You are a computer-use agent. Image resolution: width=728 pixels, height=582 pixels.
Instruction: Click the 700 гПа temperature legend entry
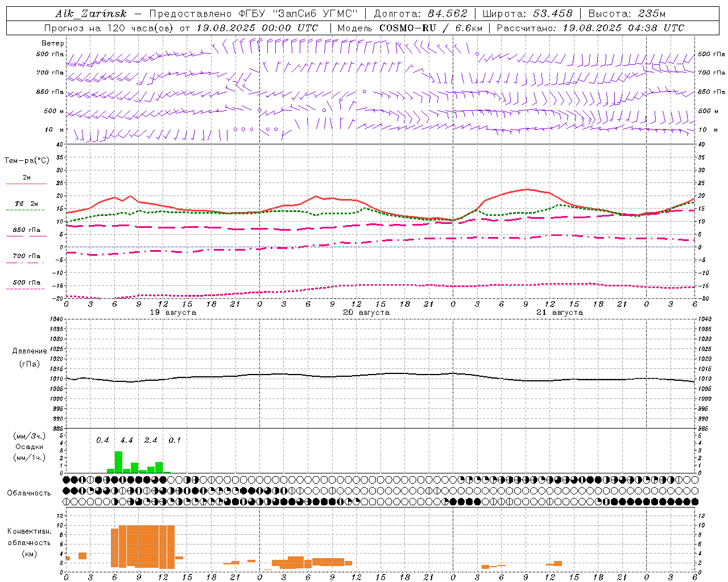(26, 256)
